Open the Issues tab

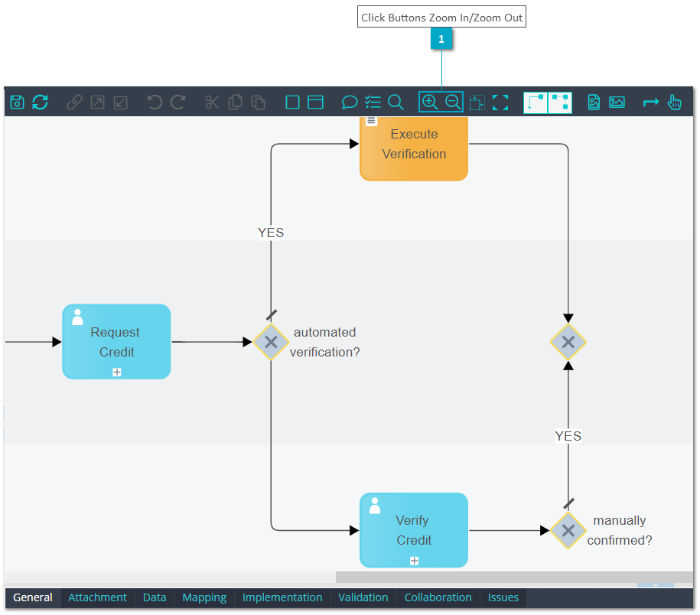tap(503, 597)
